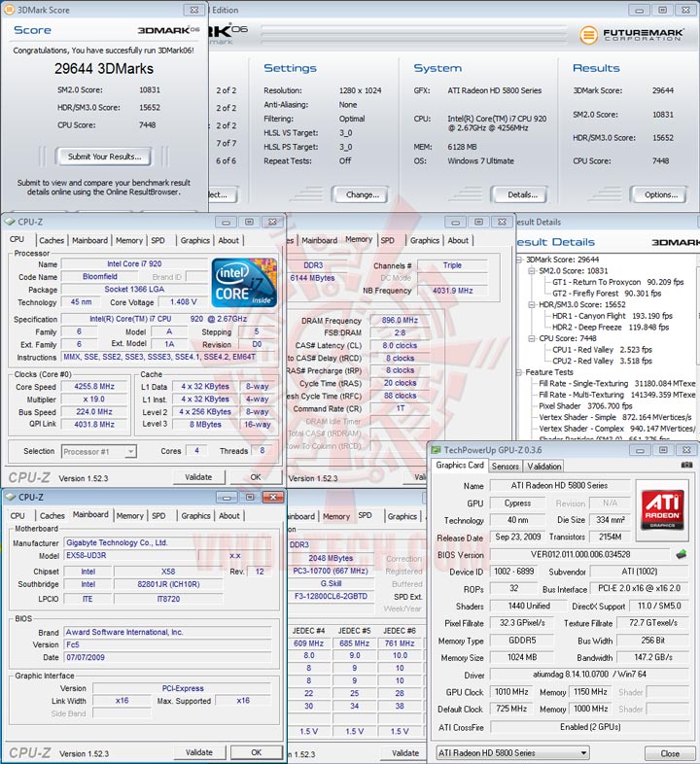Open the Validation tab in GPU-Z
Viewport: 700px width, 764px height.
544,467
